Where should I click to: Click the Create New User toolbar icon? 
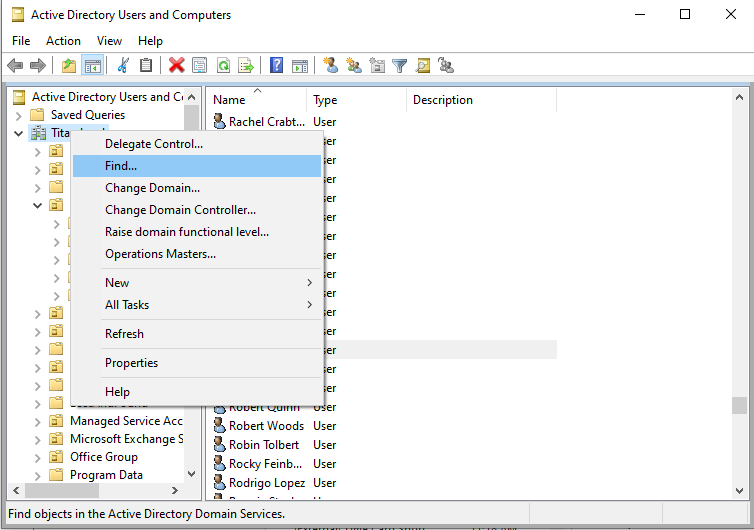coord(330,65)
